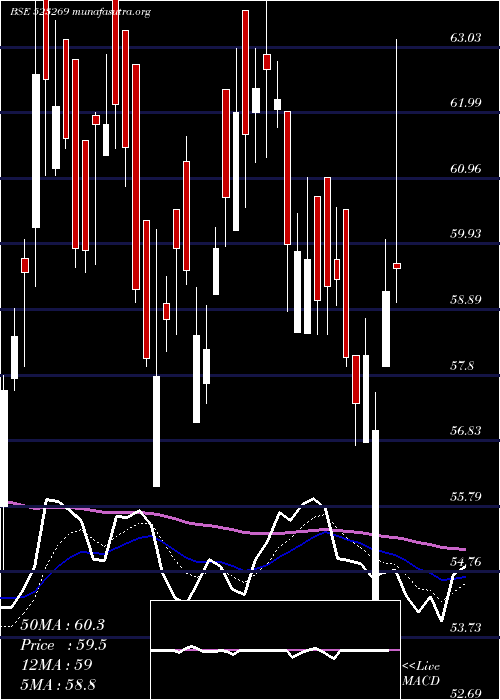Click the <<Live MACD label
Viewport: 500px width, 700px height.
coord(421,673)
